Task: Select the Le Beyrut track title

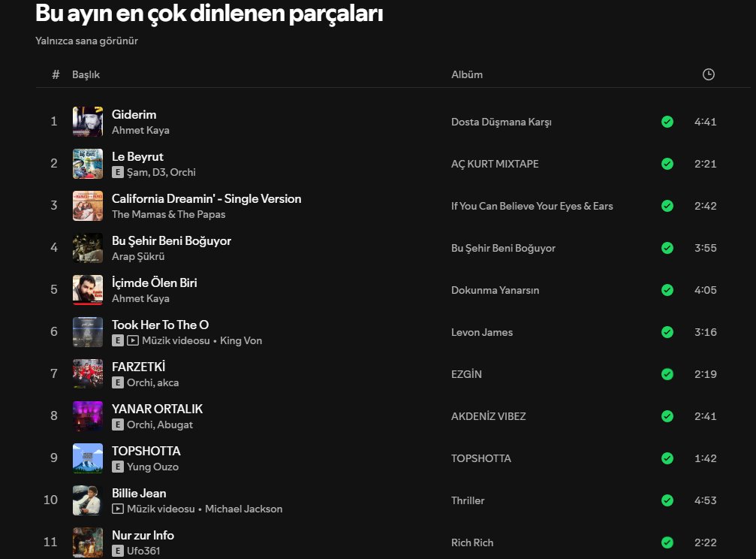Action: (137, 156)
